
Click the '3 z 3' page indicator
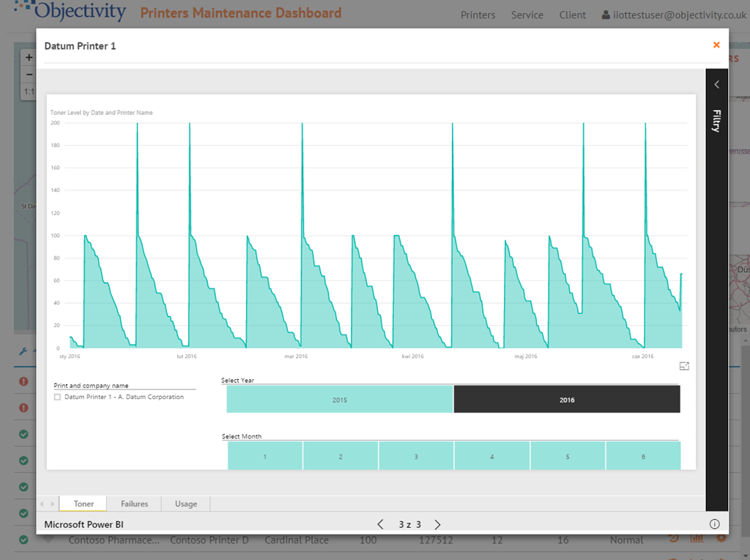[x=410, y=525]
